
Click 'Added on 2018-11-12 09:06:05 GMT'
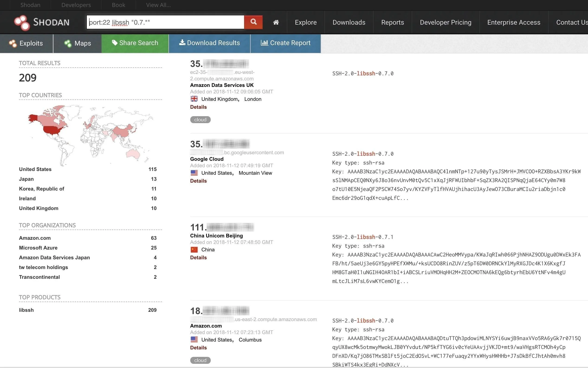point(231,92)
